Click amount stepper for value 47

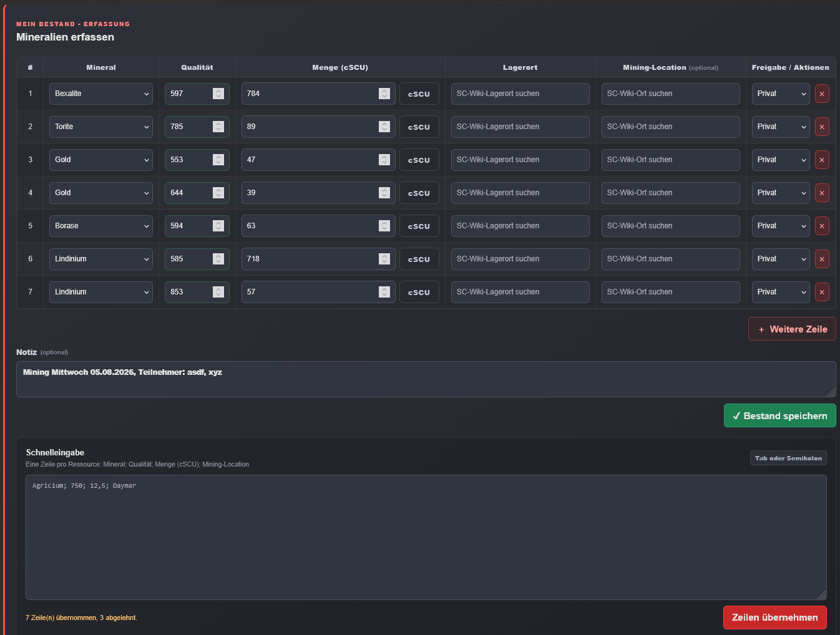[x=384, y=160]
